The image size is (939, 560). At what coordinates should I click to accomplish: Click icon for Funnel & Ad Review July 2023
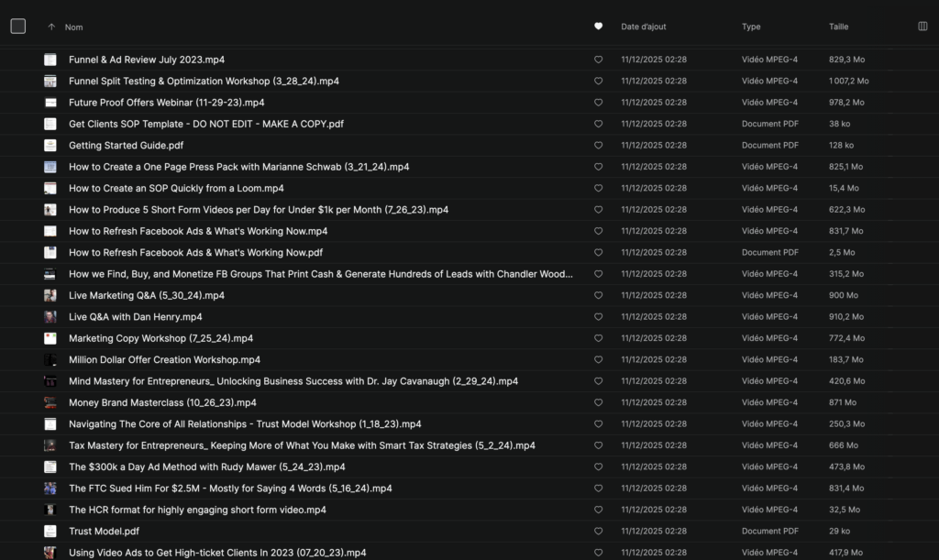point(50,60)
